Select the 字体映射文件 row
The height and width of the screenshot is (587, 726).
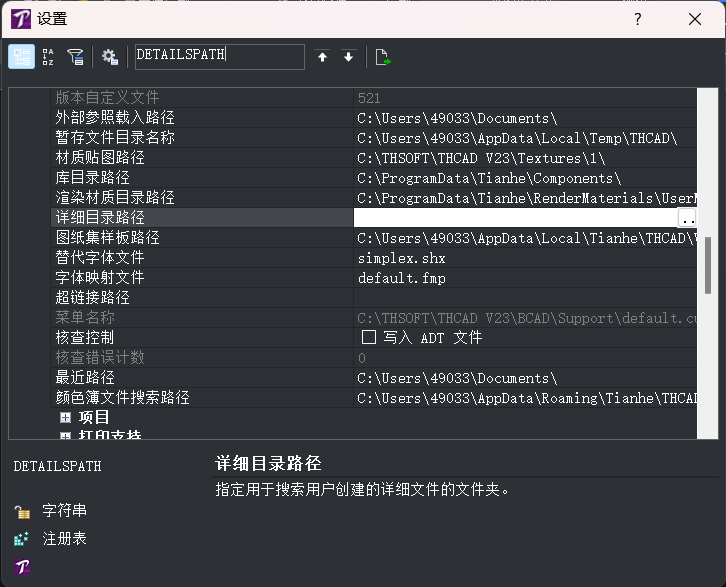tap(374, 277)
